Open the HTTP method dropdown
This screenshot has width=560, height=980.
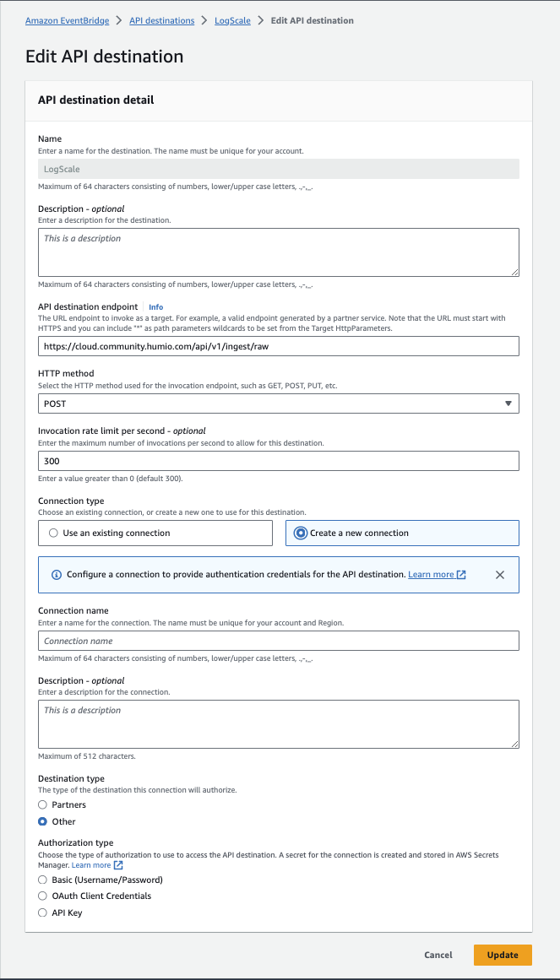pyautogui.click(x=279, y=403)
